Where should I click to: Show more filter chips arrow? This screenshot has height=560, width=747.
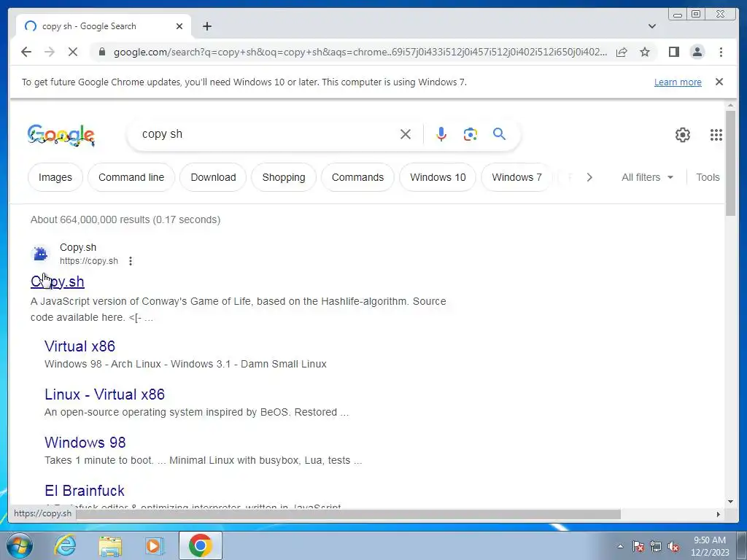(589, 177)
